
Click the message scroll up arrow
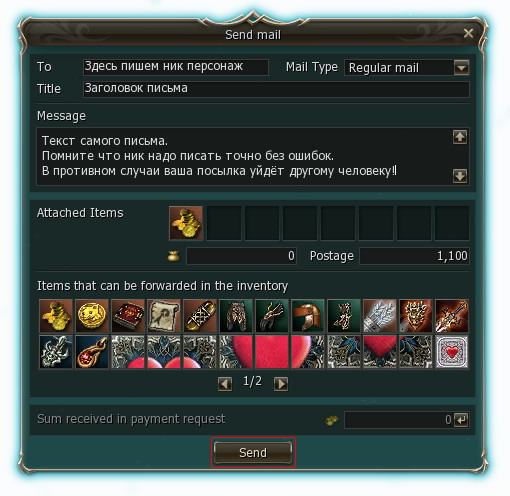click(x=460, y=137)
